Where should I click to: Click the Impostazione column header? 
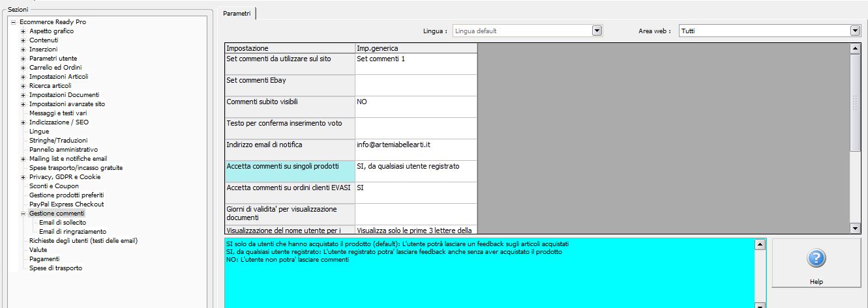click(290, 48)
